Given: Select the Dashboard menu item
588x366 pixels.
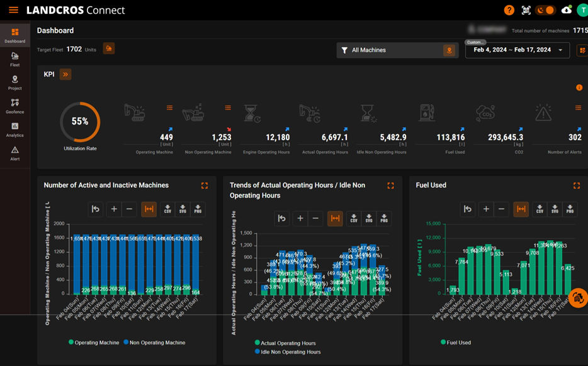Looking at the screenshot, I should 14,35.
